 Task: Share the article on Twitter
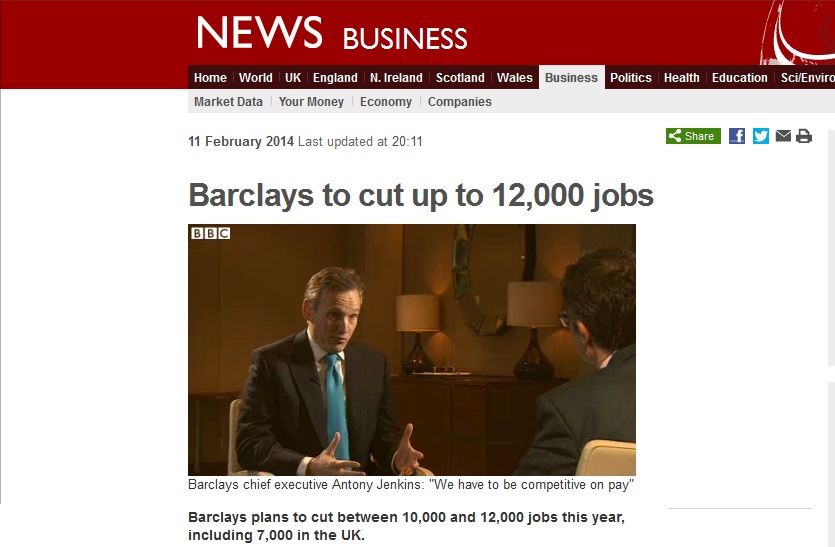pyautogui.click(x=760, y=136)
